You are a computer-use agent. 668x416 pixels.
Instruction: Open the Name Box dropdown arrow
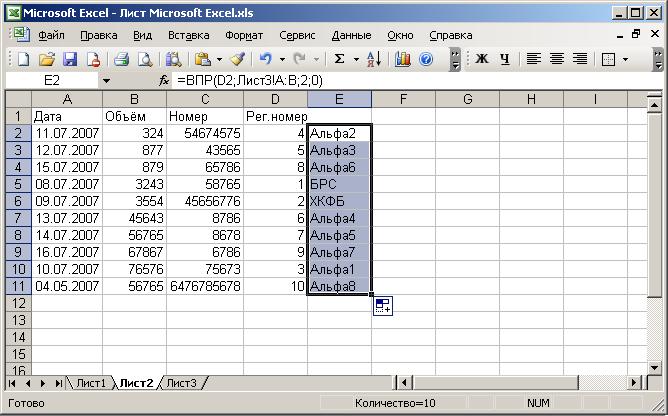[x=106, y=80]
